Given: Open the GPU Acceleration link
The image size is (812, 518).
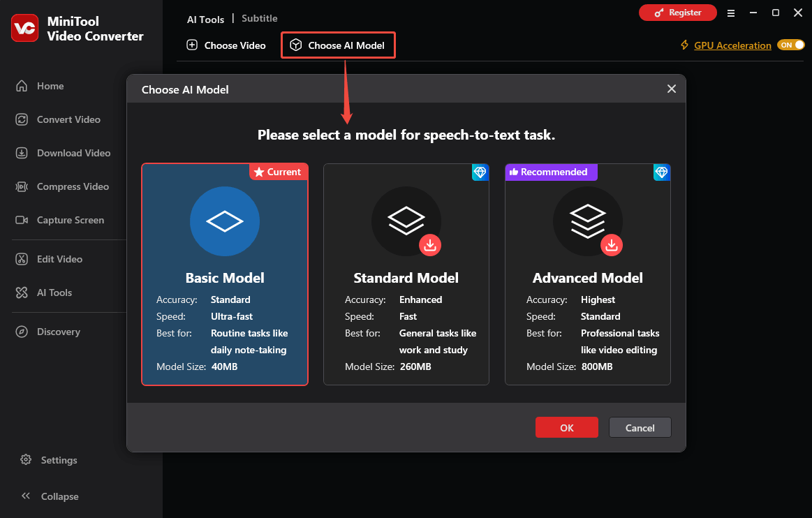Looking at the screenshot, I should point(732,45).
